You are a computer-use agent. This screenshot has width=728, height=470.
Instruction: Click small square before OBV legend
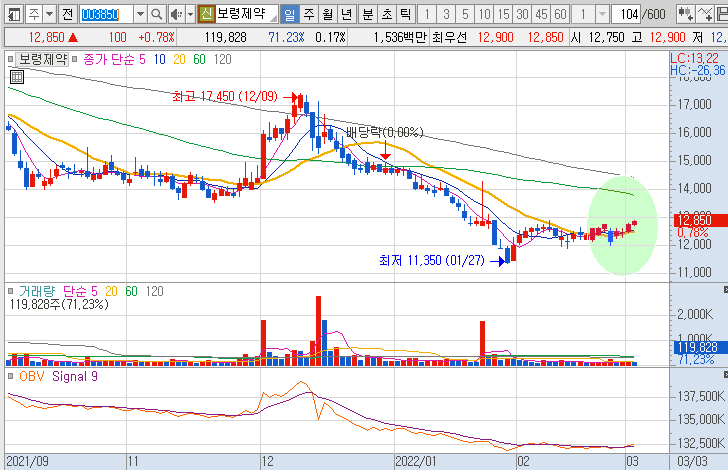(11, 376)
